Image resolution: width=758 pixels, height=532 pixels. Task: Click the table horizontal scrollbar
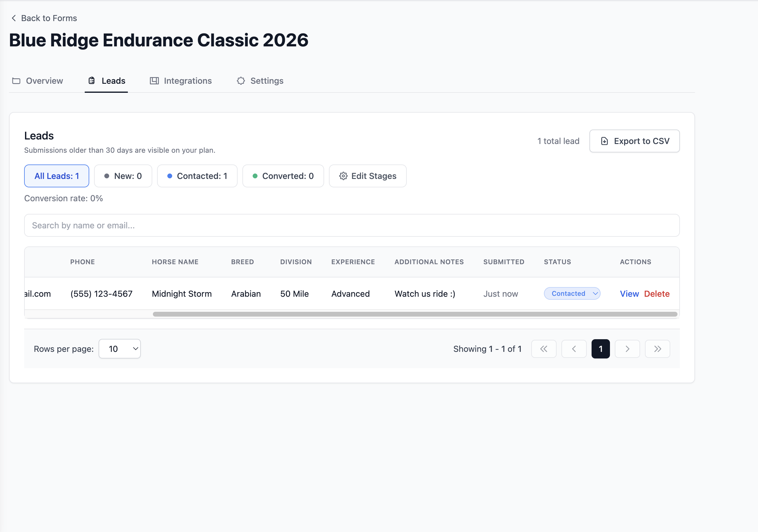click(x=415, y=314)
